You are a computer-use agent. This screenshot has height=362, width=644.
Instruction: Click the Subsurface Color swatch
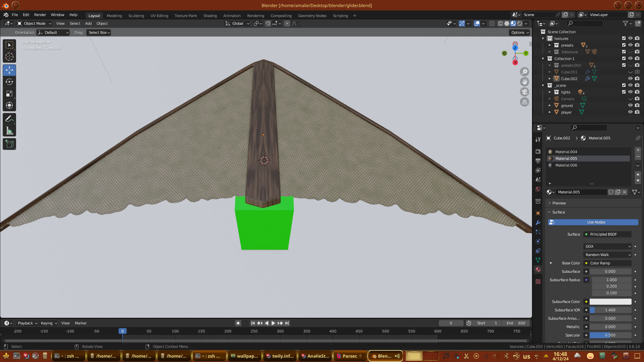pyautogui.click(x=610, y=302)
